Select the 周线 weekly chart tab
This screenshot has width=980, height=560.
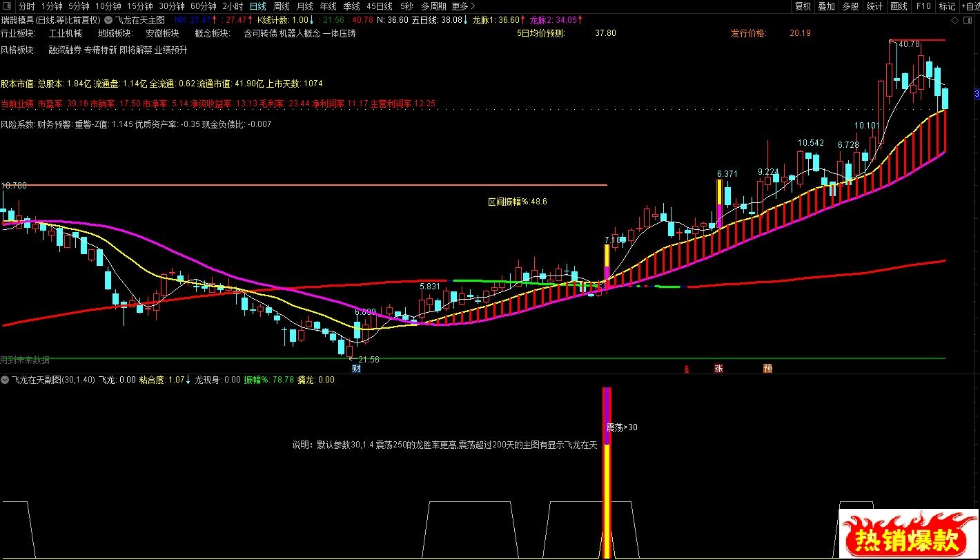tap(282, 6)
